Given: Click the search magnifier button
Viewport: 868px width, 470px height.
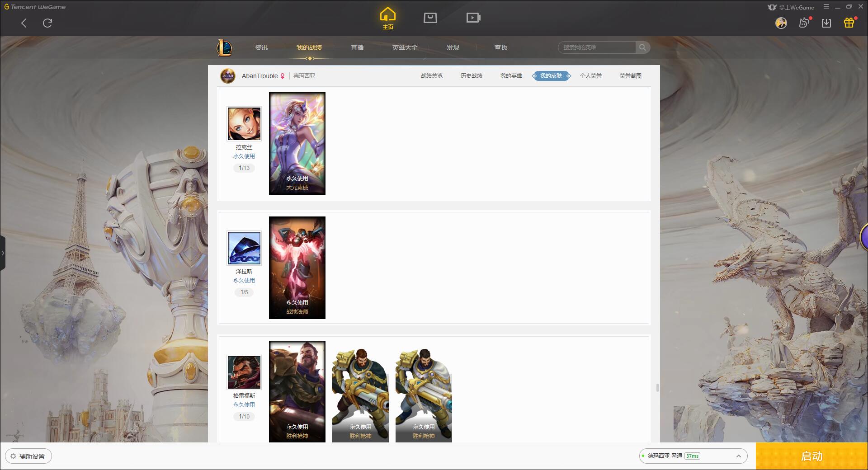Looking at the screenshot, I should click(x=642, y=47).
